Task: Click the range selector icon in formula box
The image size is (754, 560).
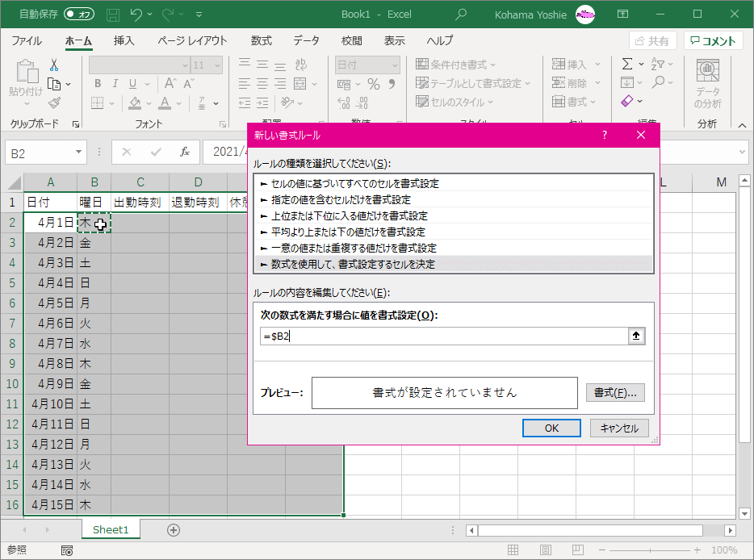Action: pyautogui.click(x=637, y=336)
